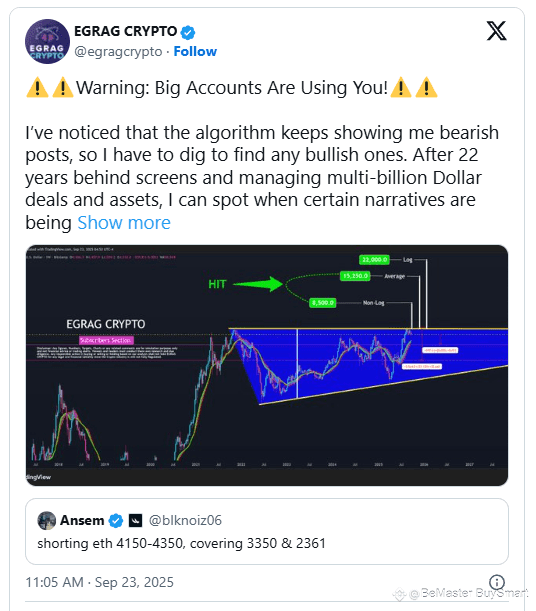This screenshot has height=611, width=536.
Task: Click the first warning emoji in tweet
Action: point(37,87)
